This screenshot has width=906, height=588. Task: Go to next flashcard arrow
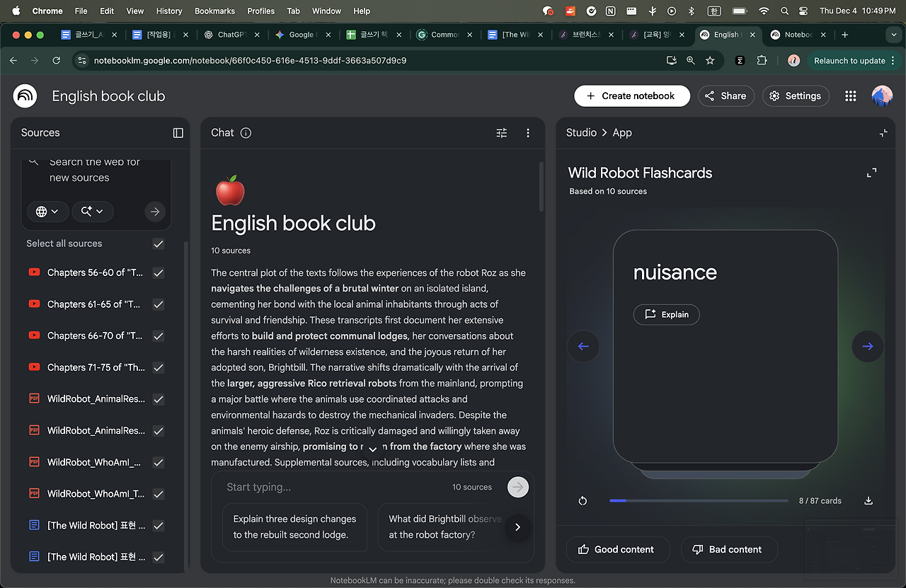click(x=868, y=346)
